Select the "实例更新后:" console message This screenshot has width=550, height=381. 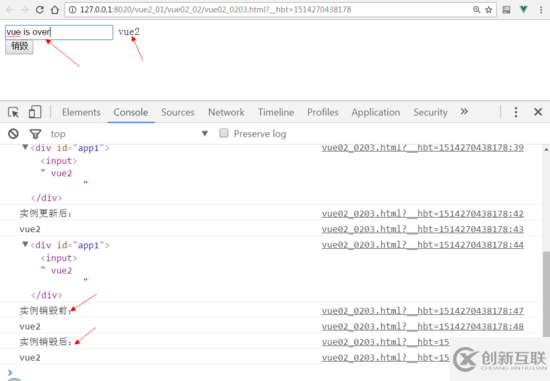point(45,213)
